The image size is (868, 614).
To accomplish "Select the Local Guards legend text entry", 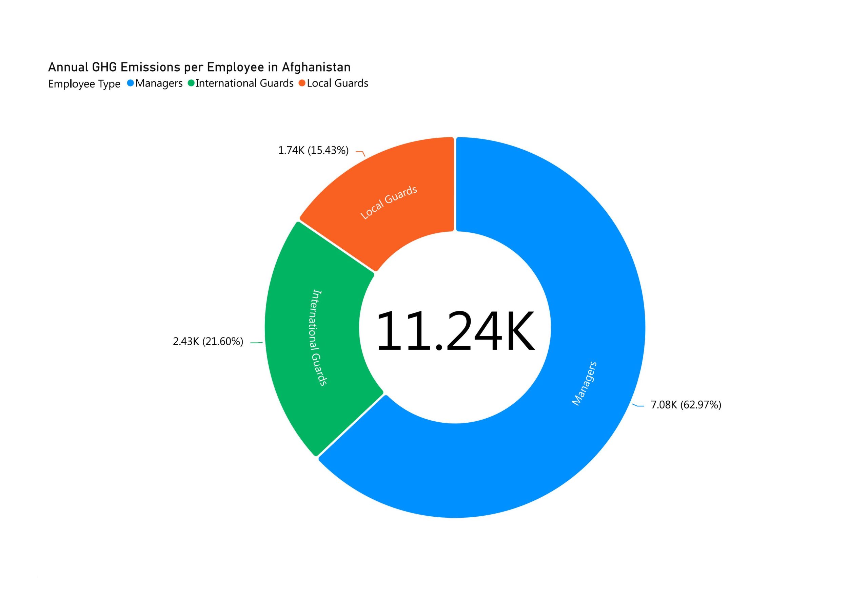I will tap(337, 83).
